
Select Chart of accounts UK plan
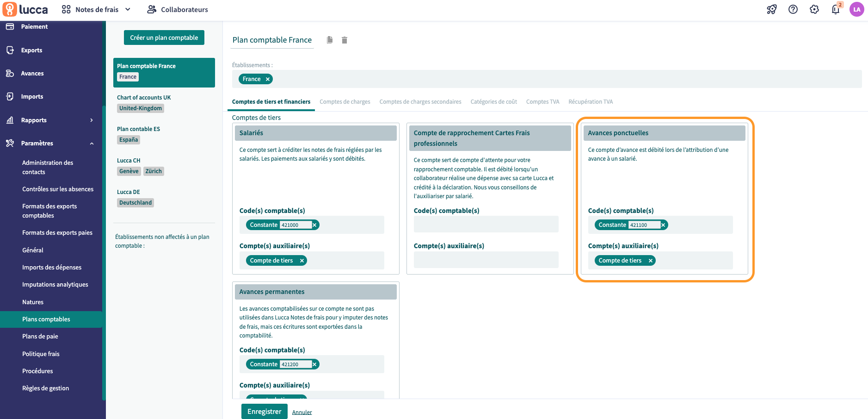point(144,98)
